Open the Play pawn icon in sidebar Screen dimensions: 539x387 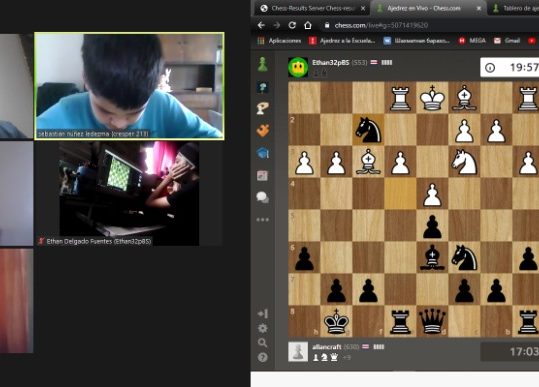click(x=263, y=64)
